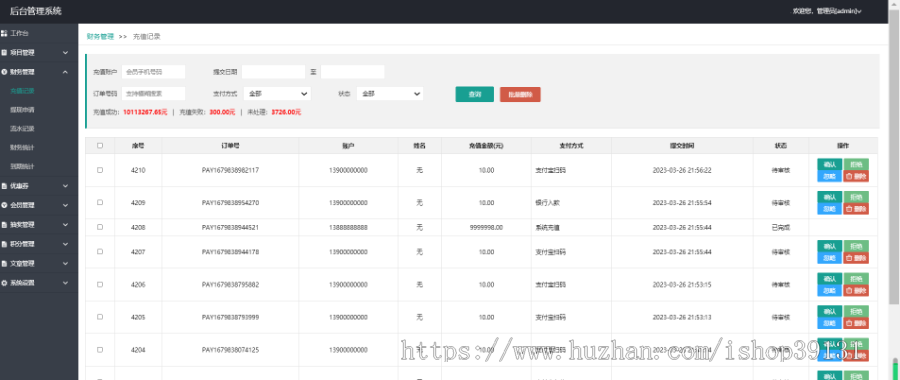Click the 文章管理 sidebar icon
This screenshot has height=380, width=900.
[x=4, y=263]
